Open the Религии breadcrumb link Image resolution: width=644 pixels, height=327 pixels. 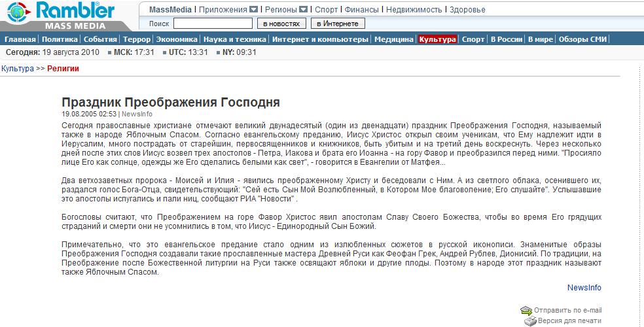click(63, 69)
